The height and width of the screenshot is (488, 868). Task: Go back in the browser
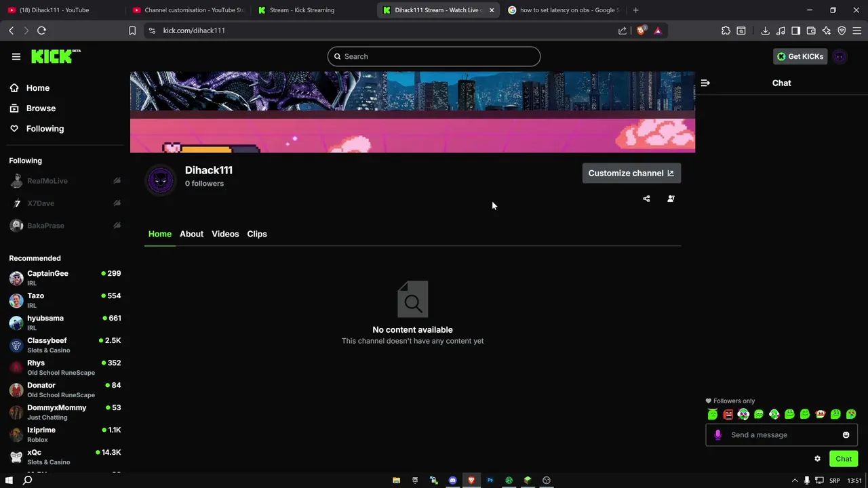click(x=11, y=30)
